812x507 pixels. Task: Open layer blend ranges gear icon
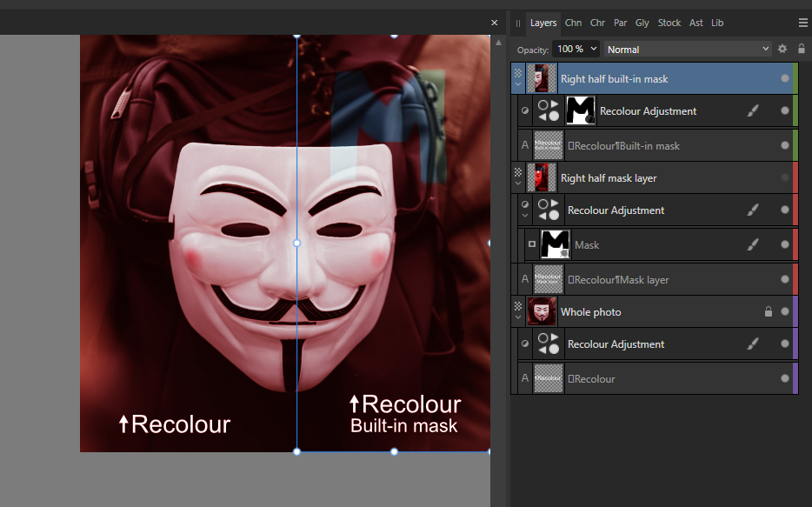point(782,49)
